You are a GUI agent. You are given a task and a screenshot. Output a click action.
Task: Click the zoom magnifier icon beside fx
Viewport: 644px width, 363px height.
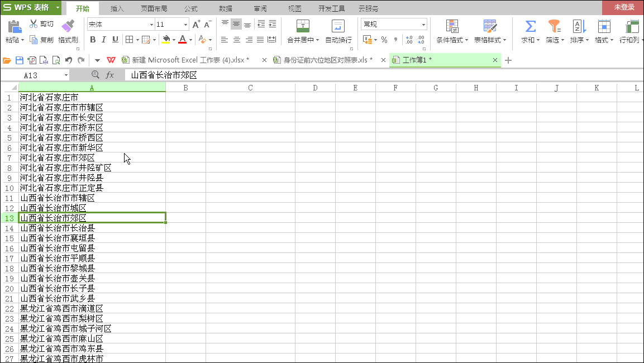(96, 74)
